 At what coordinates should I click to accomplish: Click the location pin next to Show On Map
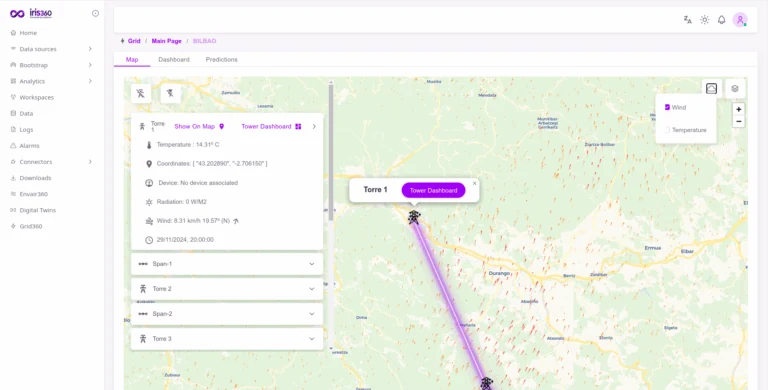(x=221, y=126)
